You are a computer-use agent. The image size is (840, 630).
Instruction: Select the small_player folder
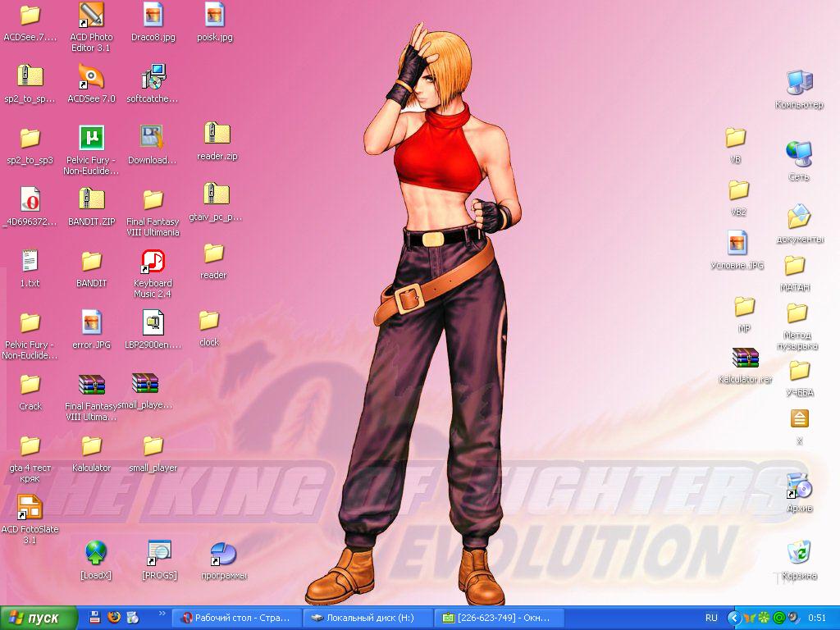tap(153, 446)
